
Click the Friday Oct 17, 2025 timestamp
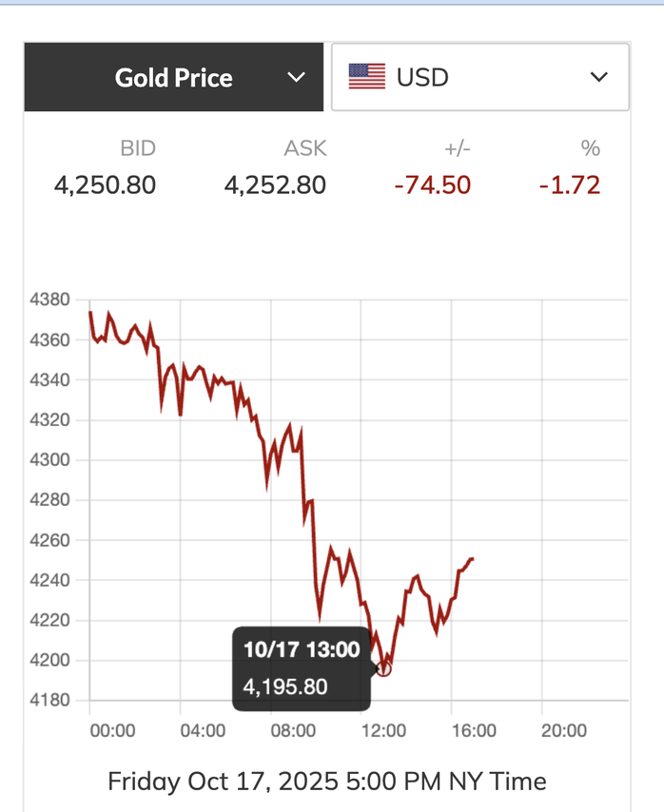tap(327, 782)
